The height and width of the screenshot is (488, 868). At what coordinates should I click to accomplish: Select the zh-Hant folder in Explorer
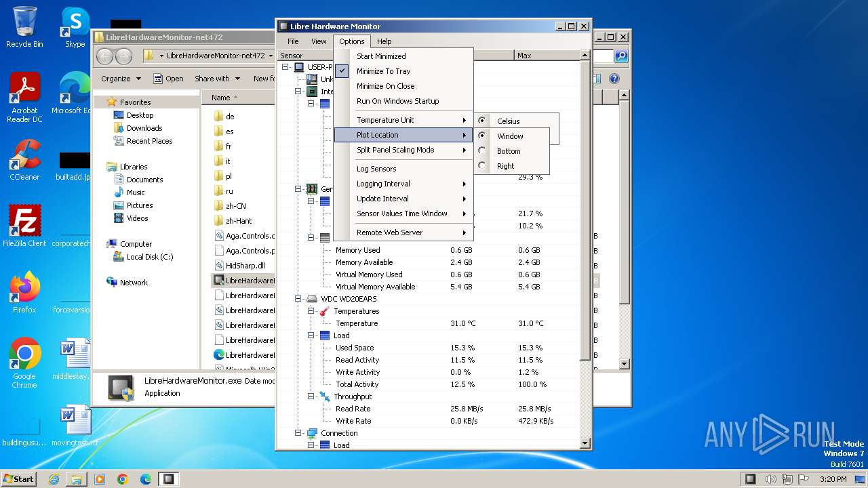[x=239, y=220]
